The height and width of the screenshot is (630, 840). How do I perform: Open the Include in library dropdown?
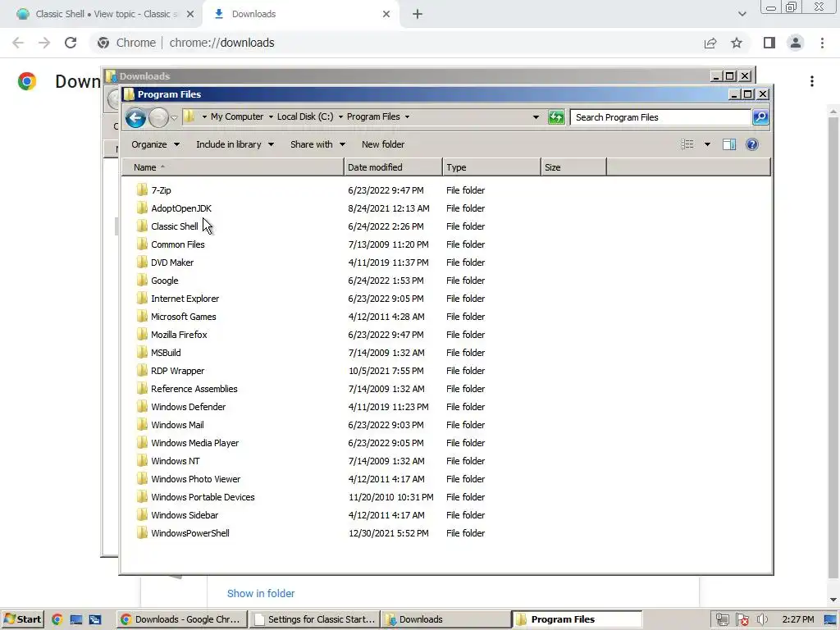235,144
